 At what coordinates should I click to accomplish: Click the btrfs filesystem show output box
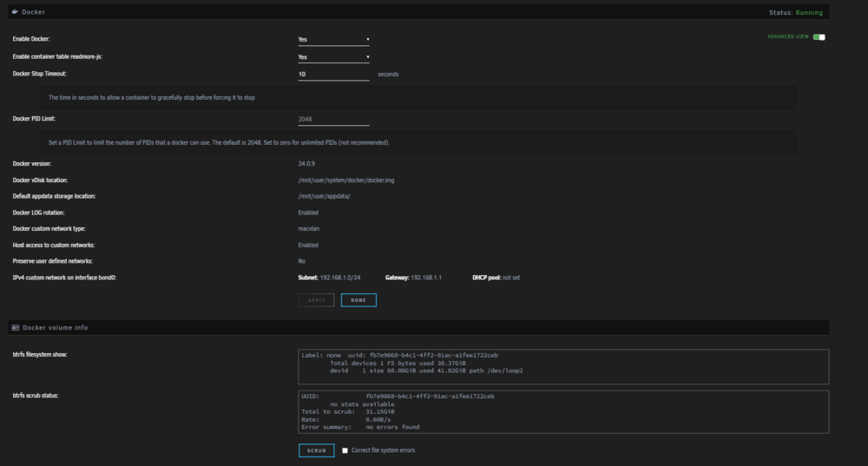(x=563, y=366)
